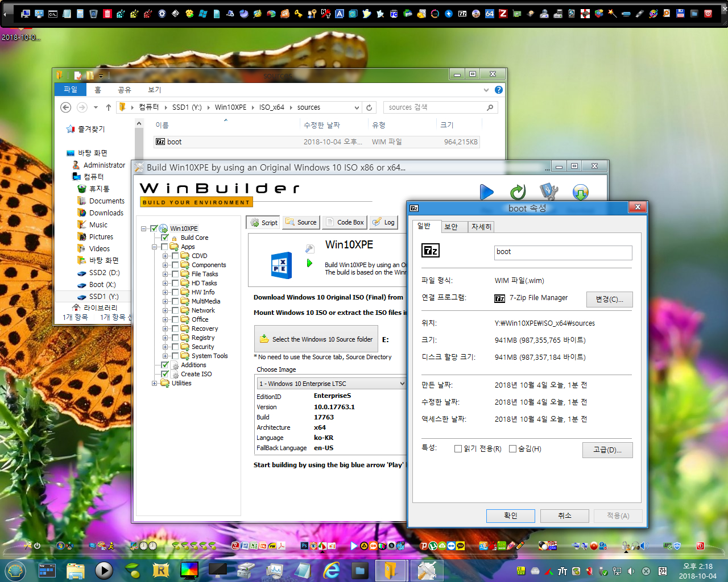Click the 7z icon in top dock bar
Image resolution: width=728 pixels, height=582 pixels.
(x=462, y=13)
